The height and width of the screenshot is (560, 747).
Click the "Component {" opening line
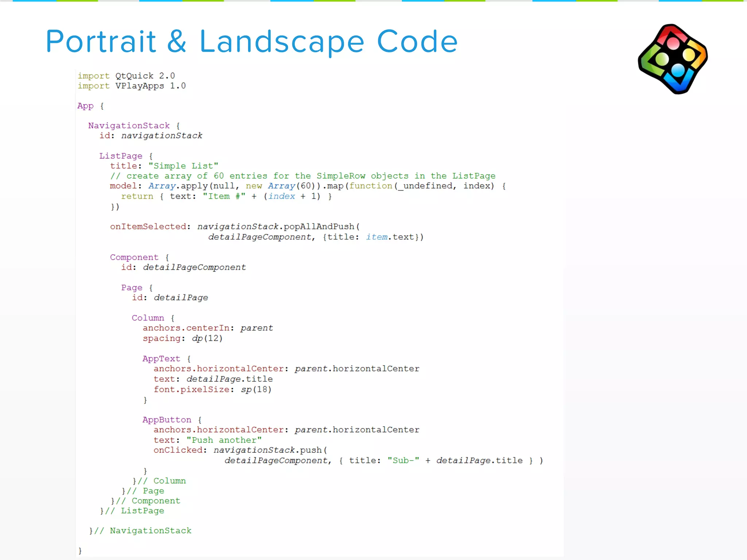click(x=140, y=257)
